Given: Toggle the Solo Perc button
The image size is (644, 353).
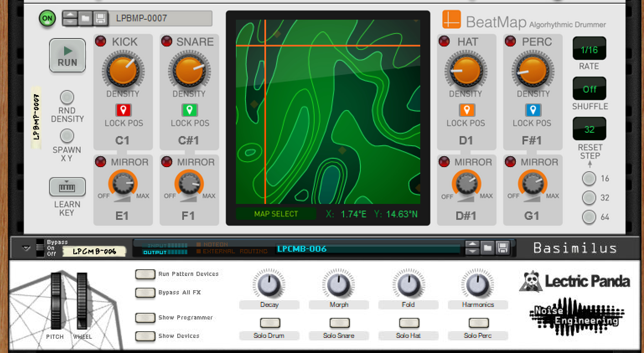Looking at the screenshot, I should point(478,323).
